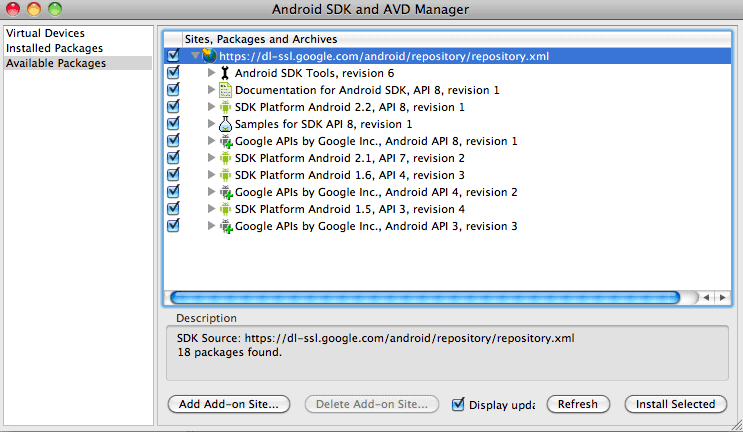
Task: Click Android robot icon for SDK Platform 2.2
Action: coord(226,107)
